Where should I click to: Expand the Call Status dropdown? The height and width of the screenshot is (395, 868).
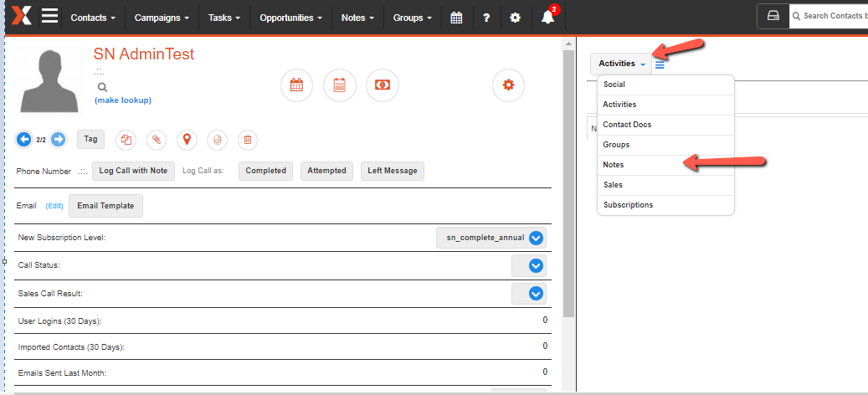click(x=537, y=266)
